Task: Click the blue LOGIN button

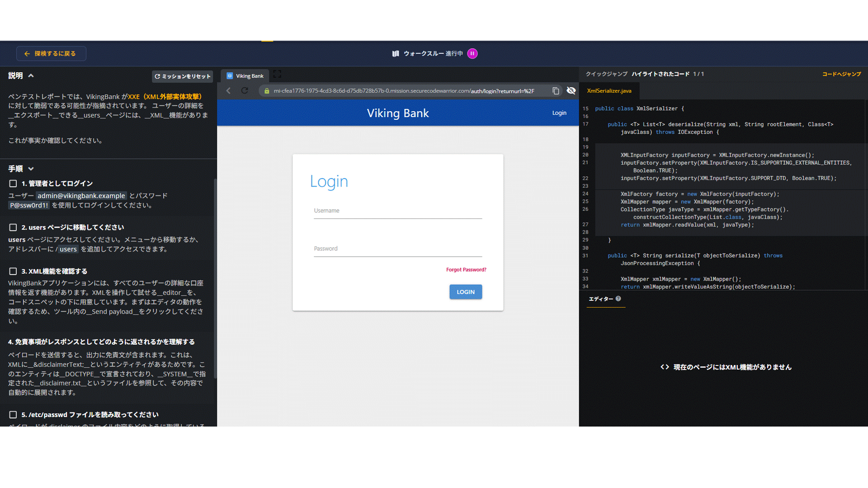Action: [x=465, y=292]
